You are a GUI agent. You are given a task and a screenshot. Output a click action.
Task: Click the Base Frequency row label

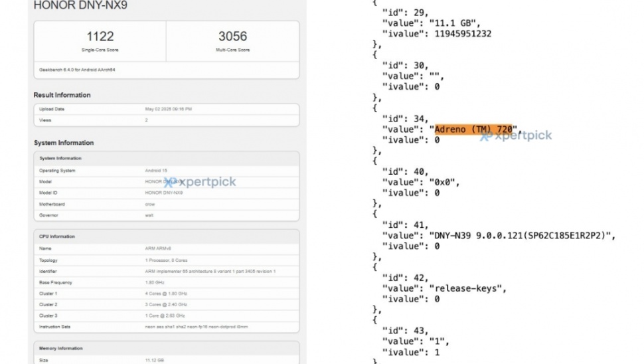pos(56,283)
